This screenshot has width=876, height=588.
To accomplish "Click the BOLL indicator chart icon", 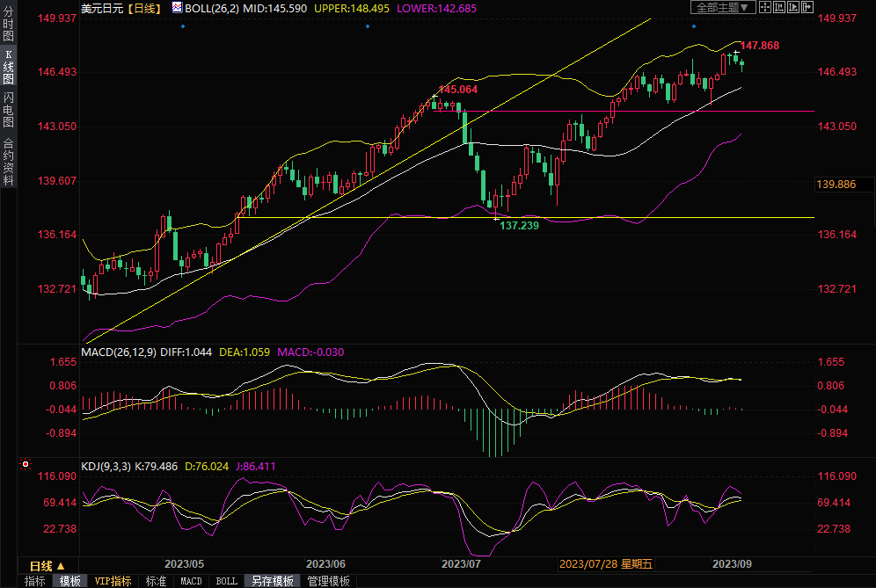I will click(178, 8).
